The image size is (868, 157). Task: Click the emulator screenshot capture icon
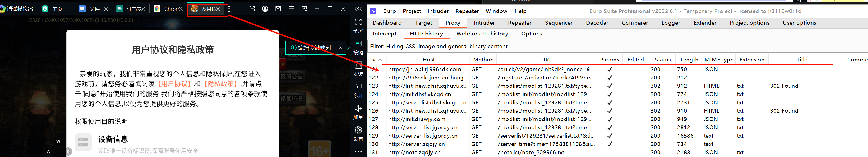coord(252,9)
